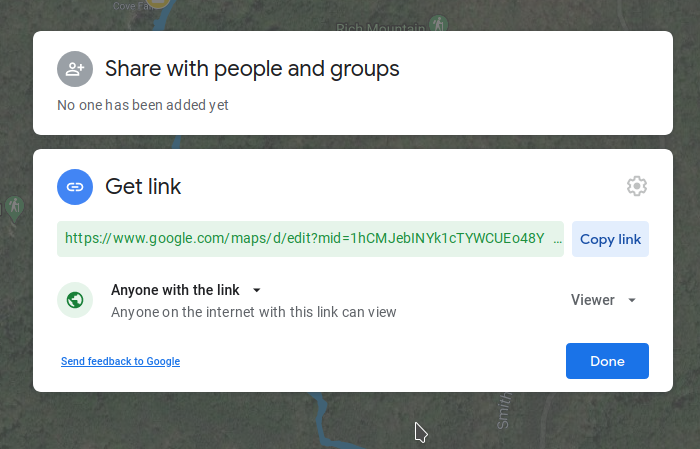Select the hiking pin at the left map edge
The height and width of the screenshot is (449, 700).
tap(15, 208)
